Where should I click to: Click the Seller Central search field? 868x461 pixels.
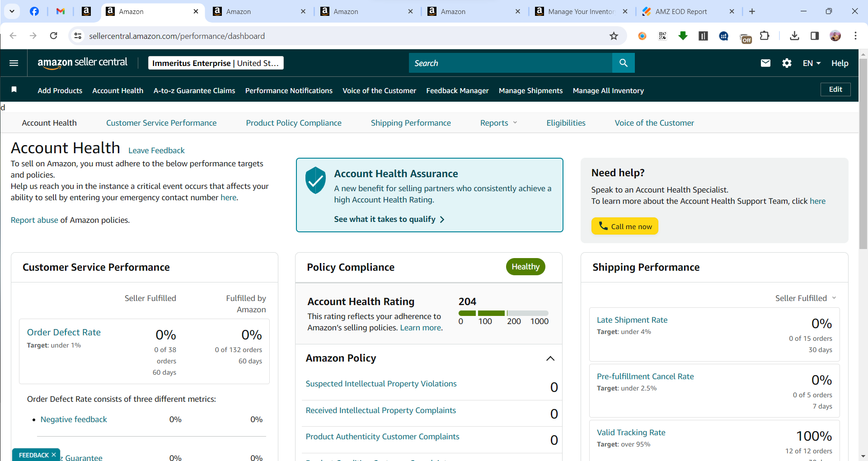coord(511,63)
